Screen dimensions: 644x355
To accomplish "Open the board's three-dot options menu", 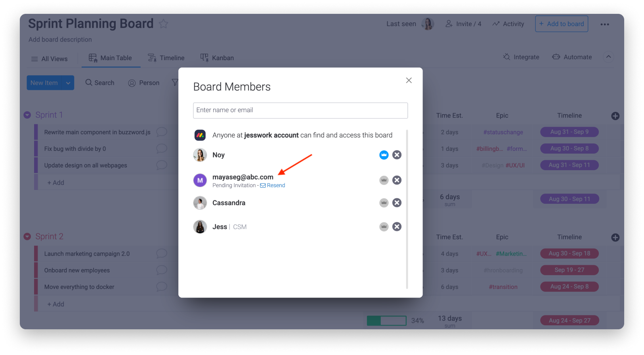I will tap(604, 24).
